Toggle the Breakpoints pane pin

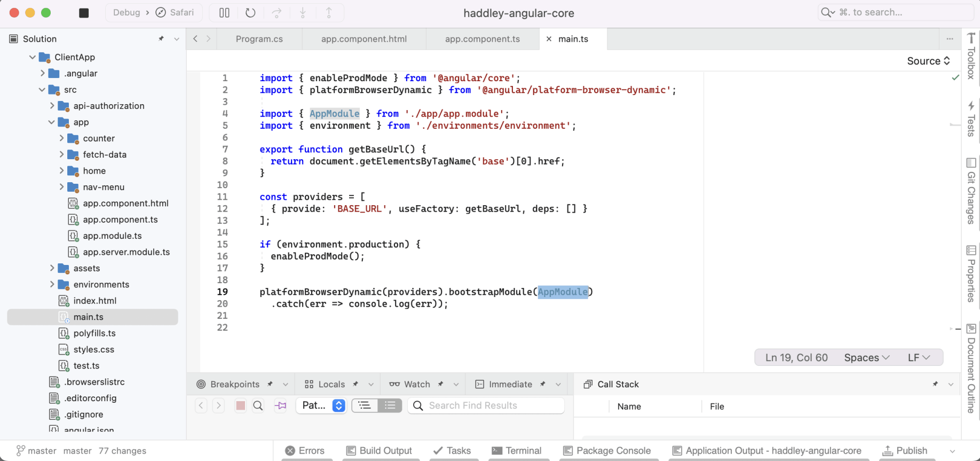pos(270,384)
